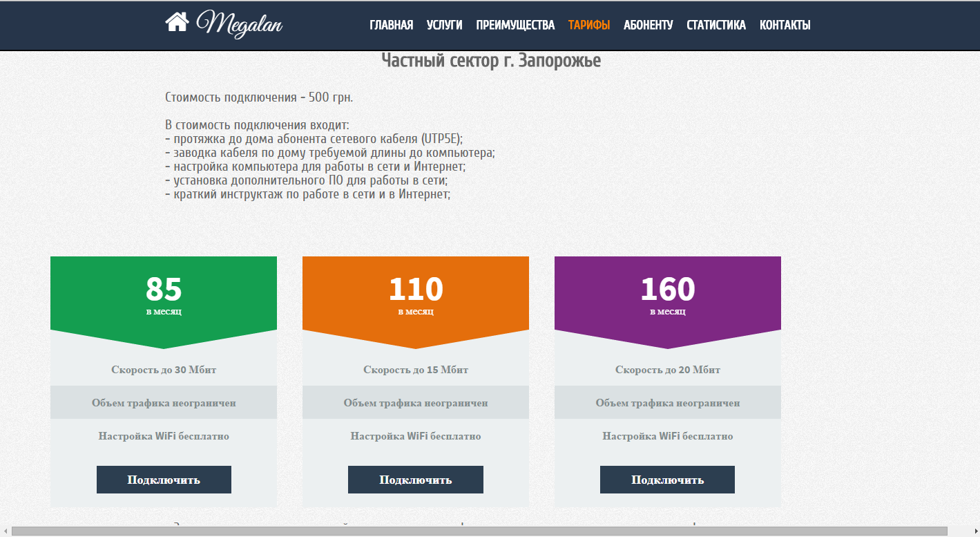Click the text Скорость до 15 Мбит
This screenshot has width=980, height=537.
[416, 370]
